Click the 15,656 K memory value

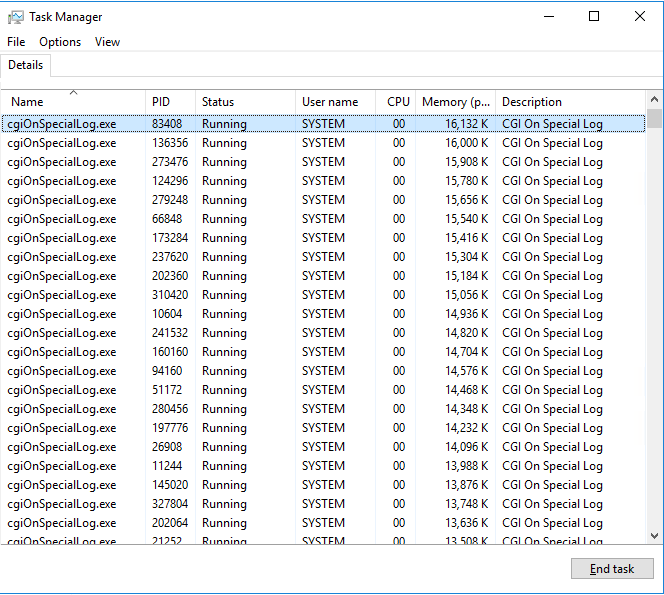tap(467, 200)
